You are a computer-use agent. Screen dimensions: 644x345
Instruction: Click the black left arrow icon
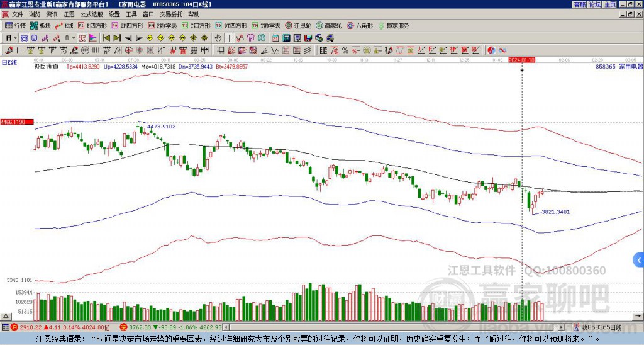[x=128, y=38]
